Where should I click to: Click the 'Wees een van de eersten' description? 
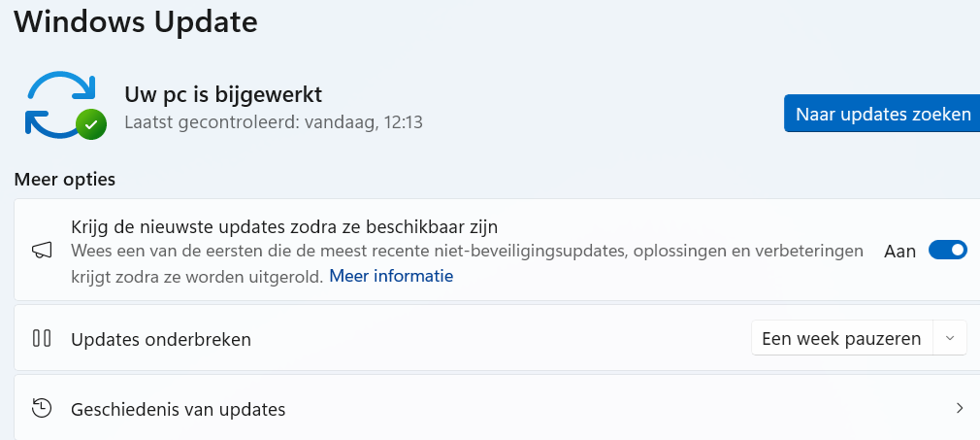[467, 251]
